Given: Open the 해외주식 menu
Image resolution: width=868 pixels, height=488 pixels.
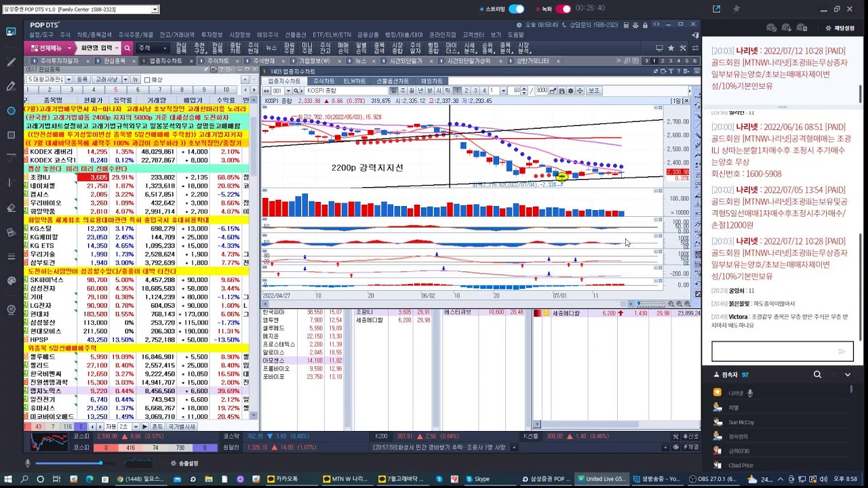Looking at the screenshot, I should pos(267,35).
